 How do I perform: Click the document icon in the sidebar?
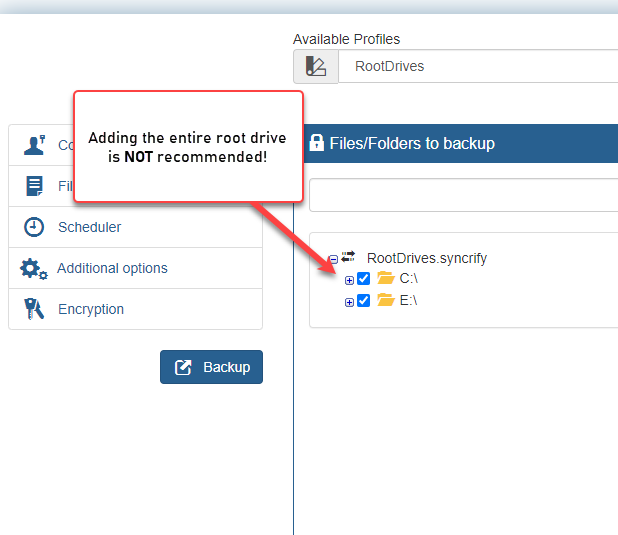(34, 186)
